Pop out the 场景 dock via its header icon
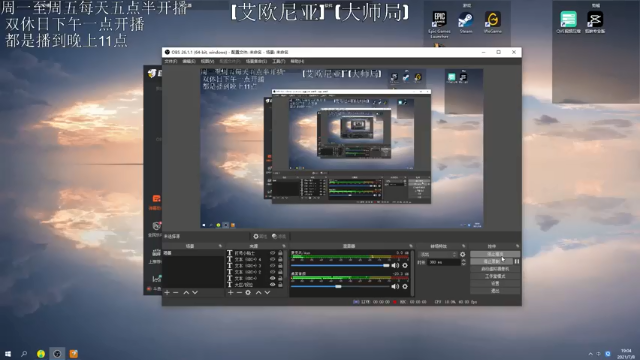640x360 pixels. tap(220, 246)
